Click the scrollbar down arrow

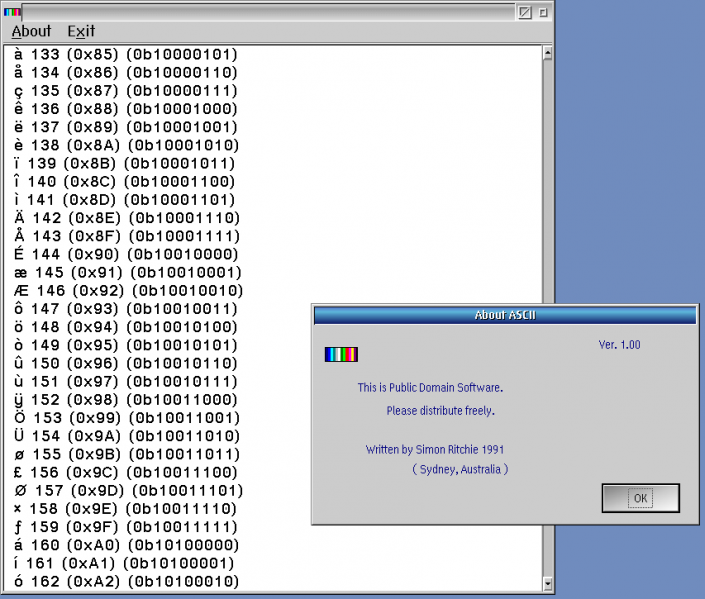click(545, 583)
